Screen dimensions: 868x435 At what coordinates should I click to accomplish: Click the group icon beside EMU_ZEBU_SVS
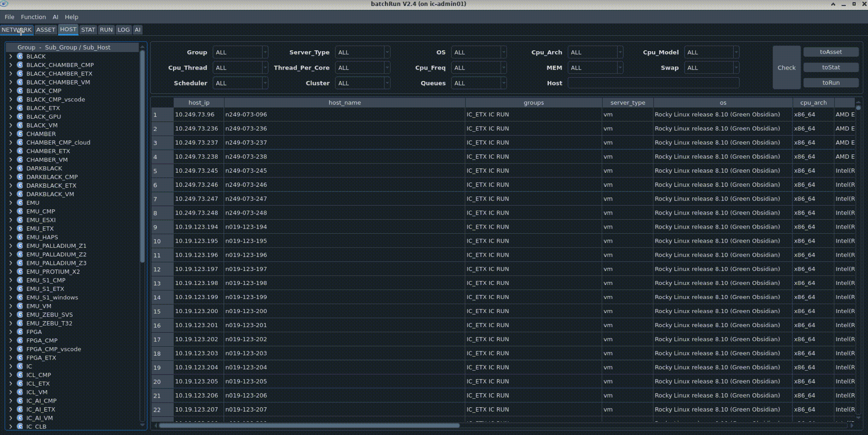tap(20, 315)
